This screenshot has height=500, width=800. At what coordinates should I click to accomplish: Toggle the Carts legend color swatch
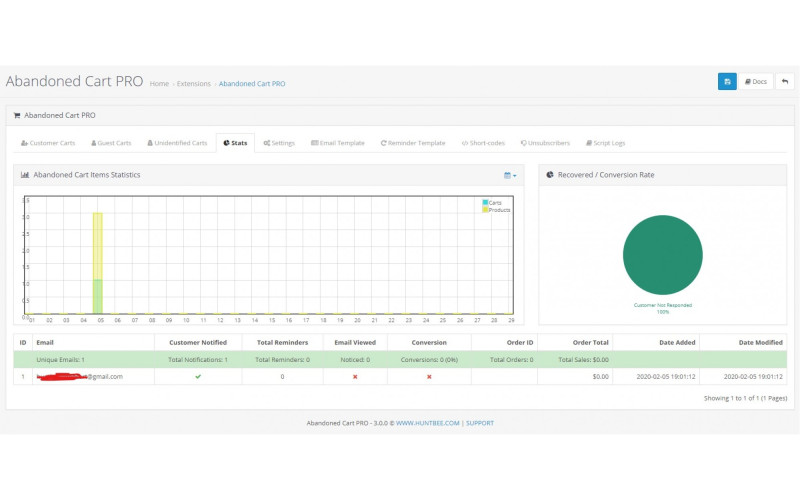485,202
